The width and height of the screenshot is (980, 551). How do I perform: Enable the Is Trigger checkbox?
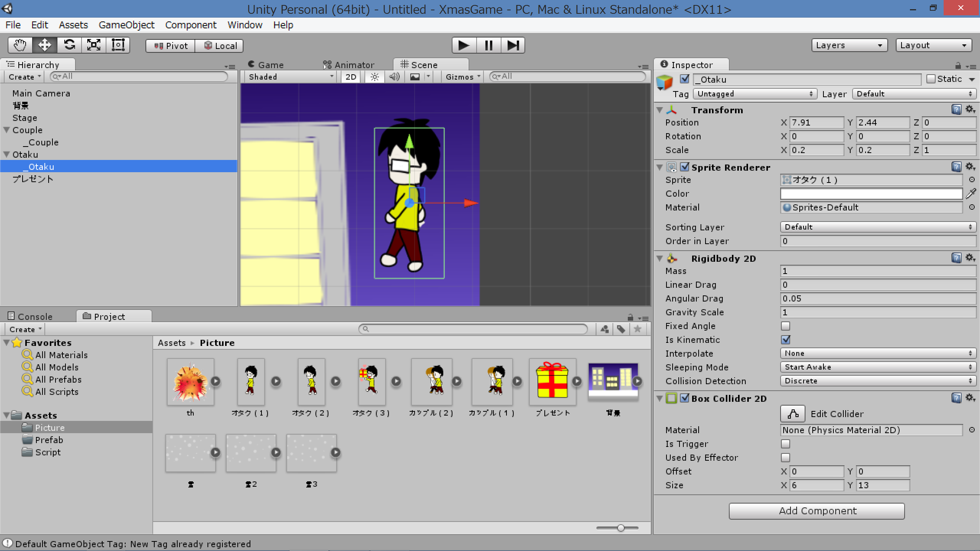click(786, 444)
